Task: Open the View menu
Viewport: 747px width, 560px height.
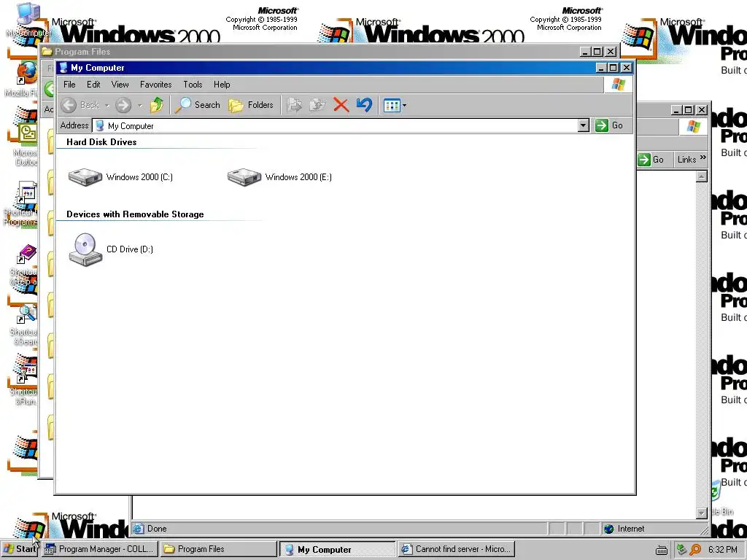Action: click(120, 85)
